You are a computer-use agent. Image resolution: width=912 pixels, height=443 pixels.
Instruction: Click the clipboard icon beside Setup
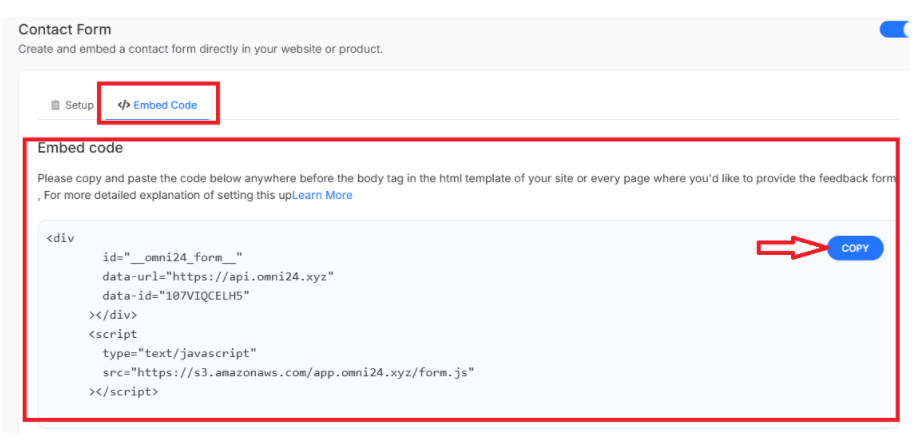pyautogui.click(x=55, y=105)
